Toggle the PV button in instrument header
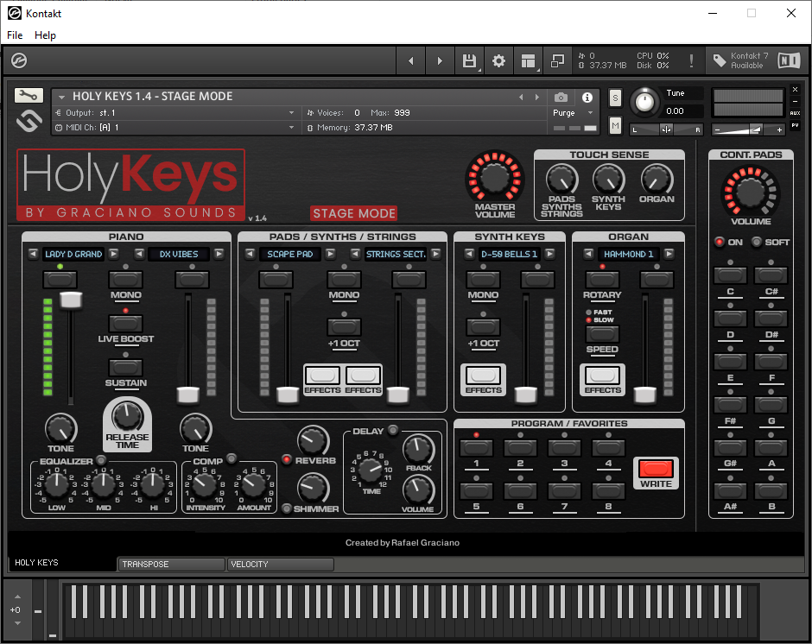 tap(796, 125)
